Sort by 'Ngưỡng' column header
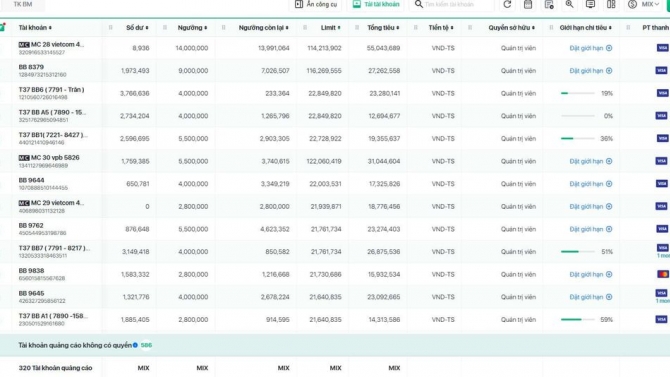The height and width of the screenshot is (377, 670). click(192, 28)
